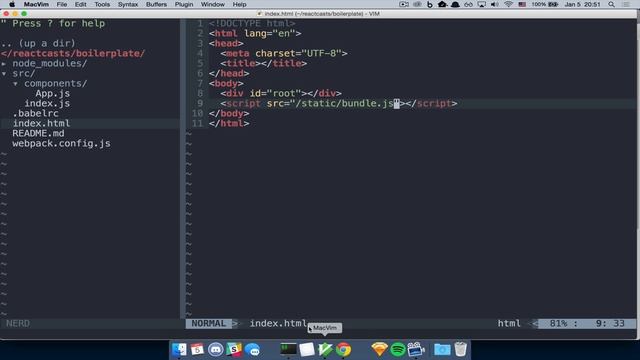Open the Syntax menu
The width and height of the screenshot is (640, 360).
click(x=128, y=4)
